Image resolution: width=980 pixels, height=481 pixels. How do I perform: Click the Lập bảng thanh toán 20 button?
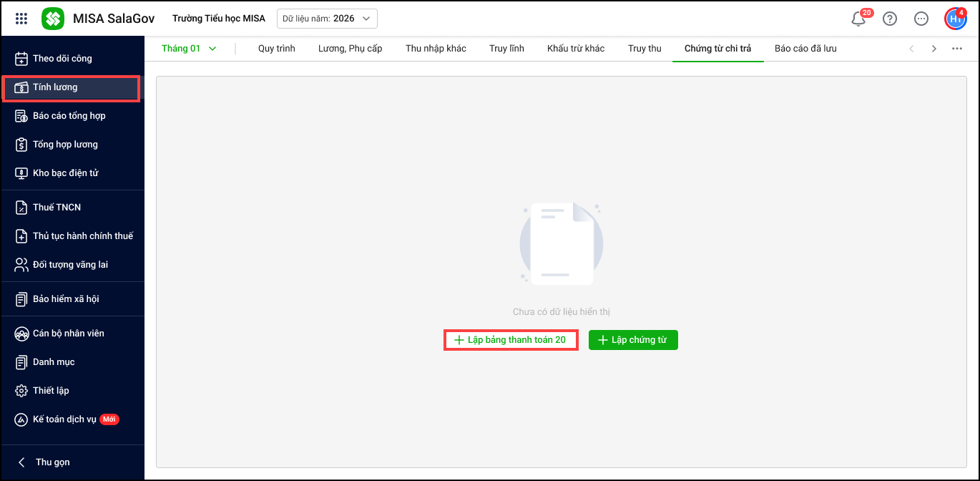tap(510, 340)
